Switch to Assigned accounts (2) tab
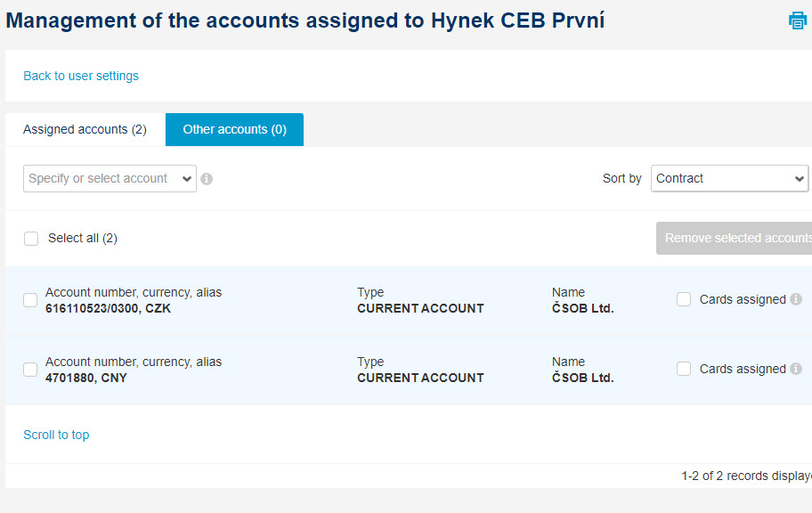Screen dimensions: 812x513 (85, 129)
